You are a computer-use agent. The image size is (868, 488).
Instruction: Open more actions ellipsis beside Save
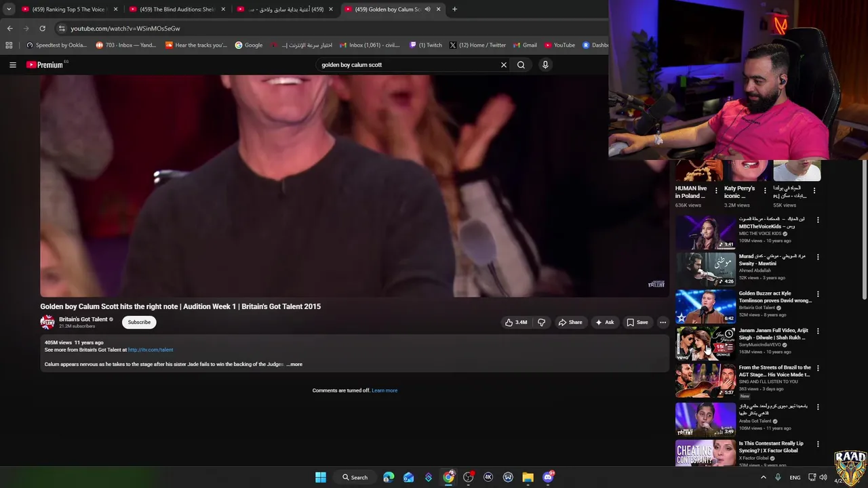coord(663,323)
